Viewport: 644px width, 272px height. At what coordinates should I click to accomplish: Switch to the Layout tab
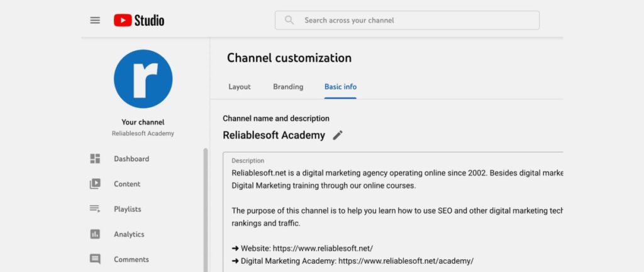pos(240,87)
